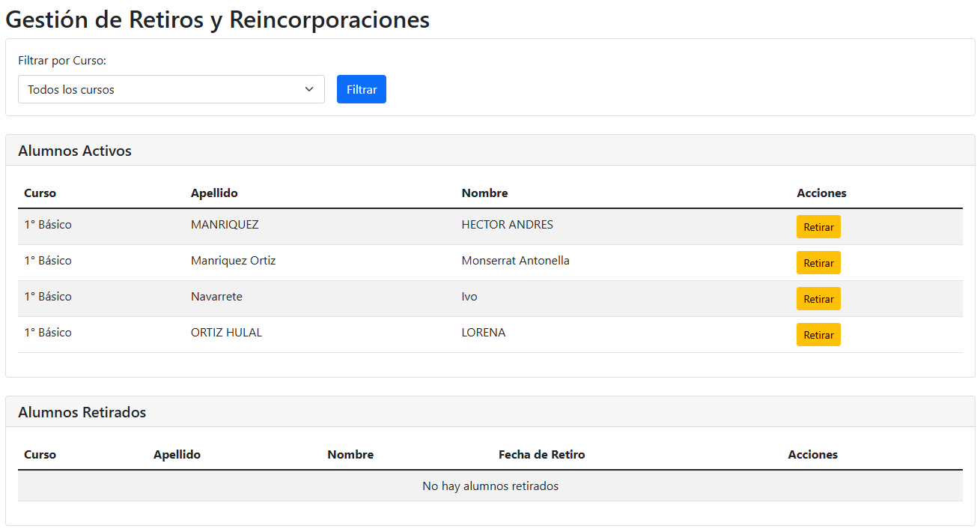
Task: Select the Alumnos Retirados section header
Action: (x=82, y=412)
